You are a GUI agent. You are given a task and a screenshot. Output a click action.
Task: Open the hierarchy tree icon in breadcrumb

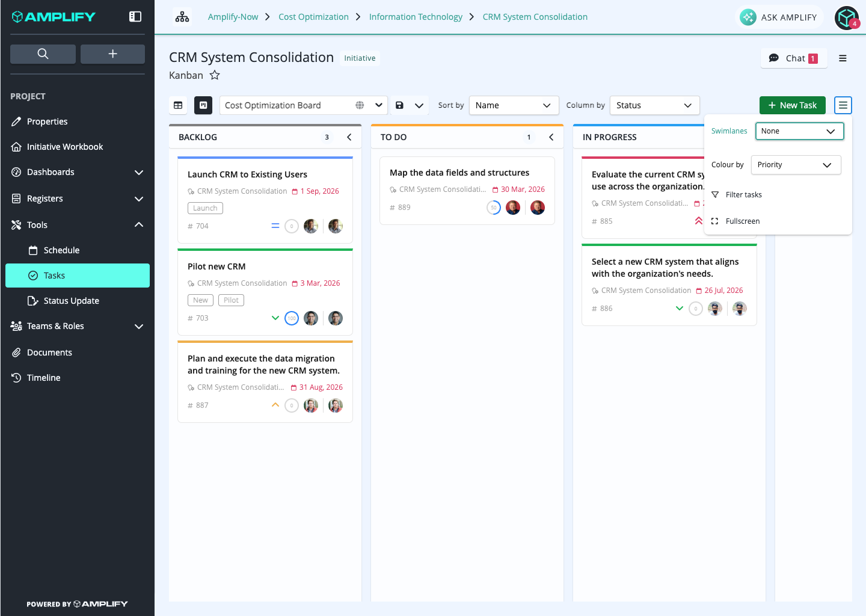182,17
